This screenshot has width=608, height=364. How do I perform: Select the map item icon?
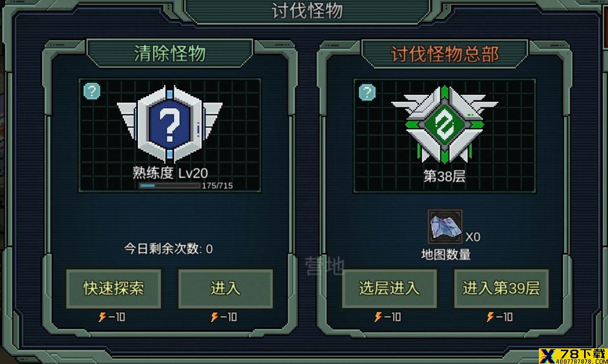point(445,226)
